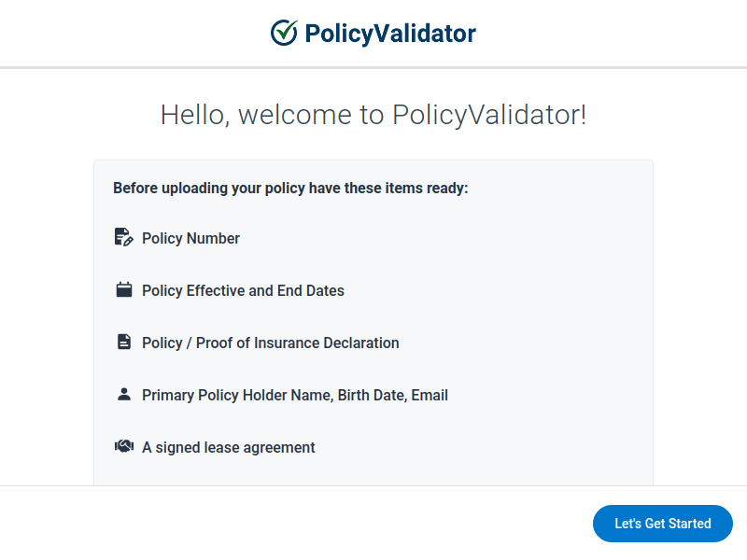The height and width of the screenshot is (560, 747).
Task: Click the Primary Policy Holder Name row
Action: pyautogui.click(x=294, y=396)
